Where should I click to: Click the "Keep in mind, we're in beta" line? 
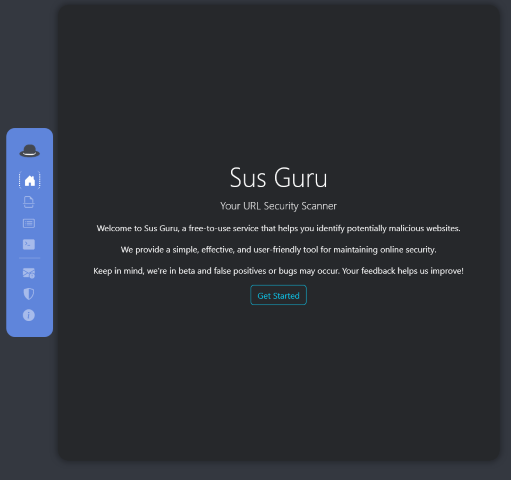click(278, 271)
